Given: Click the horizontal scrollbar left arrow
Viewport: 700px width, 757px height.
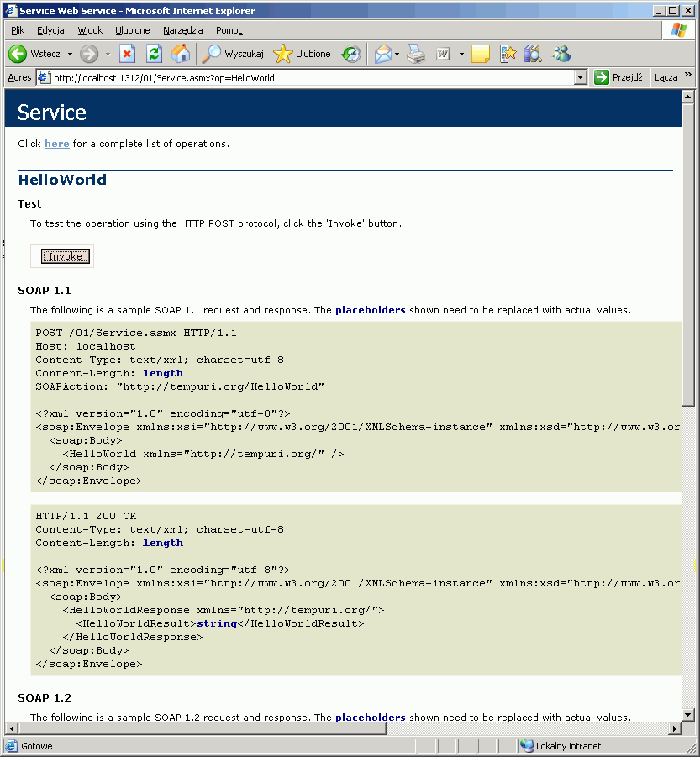Looking at the screenshot, I should (x=11, y=728).
